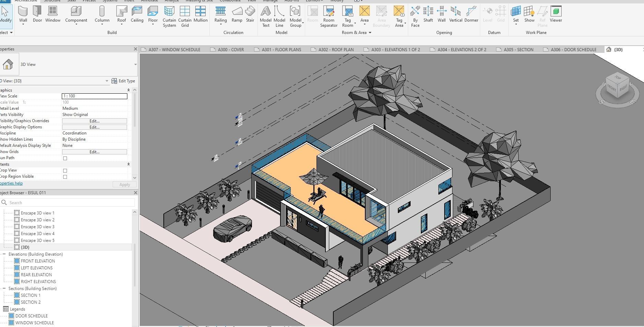Screen dimensions: 644x327
Task: Click the ViewCube in the 3D view
Action: tap(617, 86)
